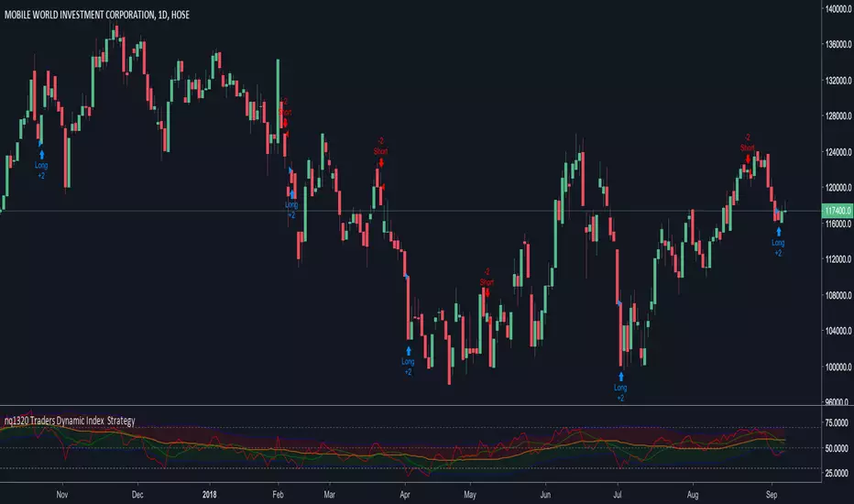Select the red Short -2 marker in early February
The width and height of the screenshot is (854, 504).
pos(285,113)
